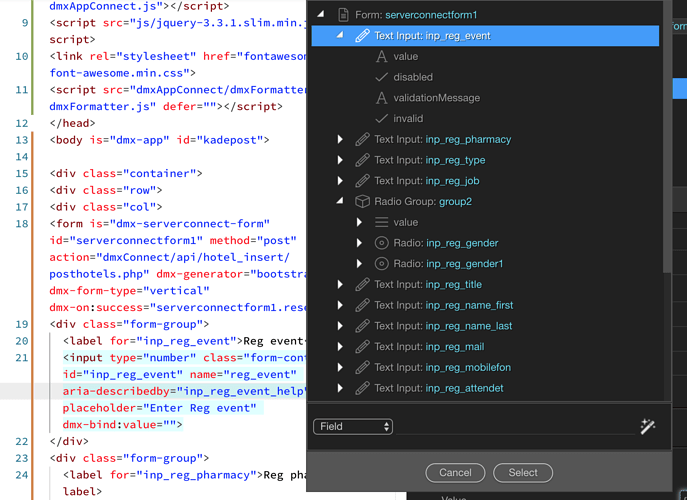Click pencil icon beside inp_reg_job
This screenshot has height=500, width=687.
point(362,181)
